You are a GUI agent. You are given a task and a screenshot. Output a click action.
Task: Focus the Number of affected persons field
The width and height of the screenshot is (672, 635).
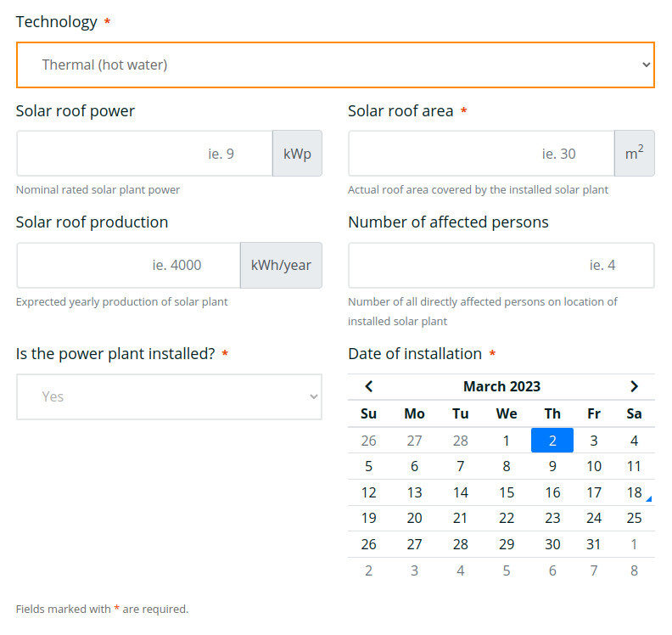tap(501, 265)
